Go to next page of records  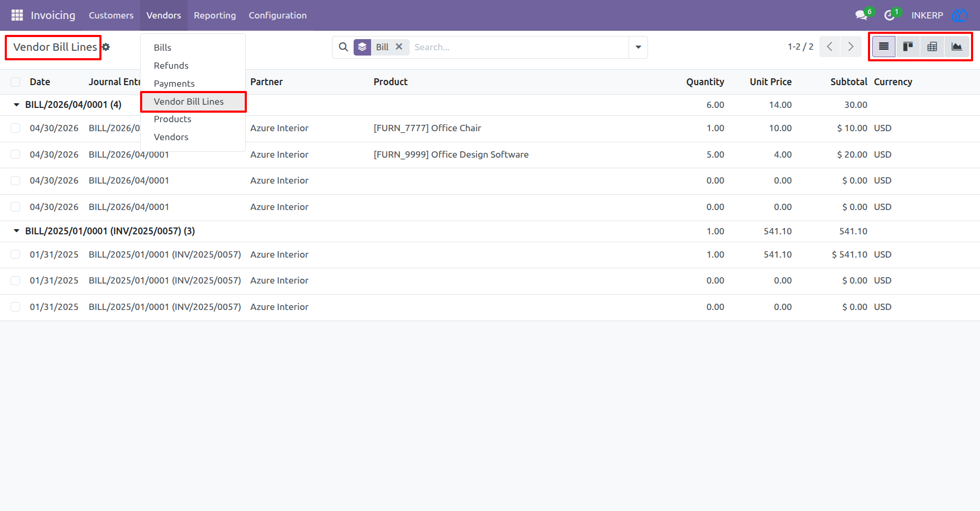click(850, 47)
